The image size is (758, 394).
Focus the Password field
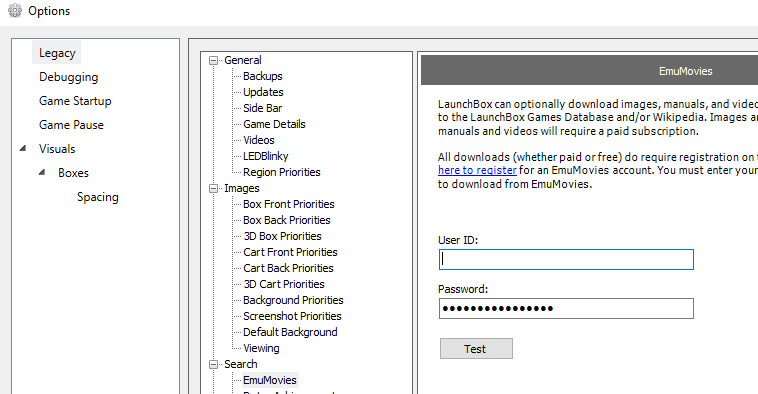pyautogui.click(x=566, y=308)
